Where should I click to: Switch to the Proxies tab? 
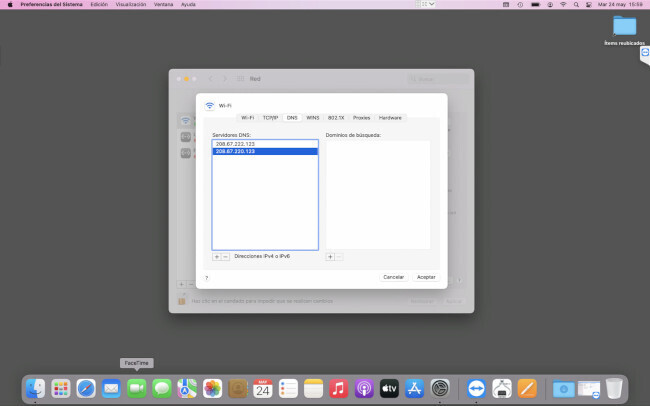361,117
